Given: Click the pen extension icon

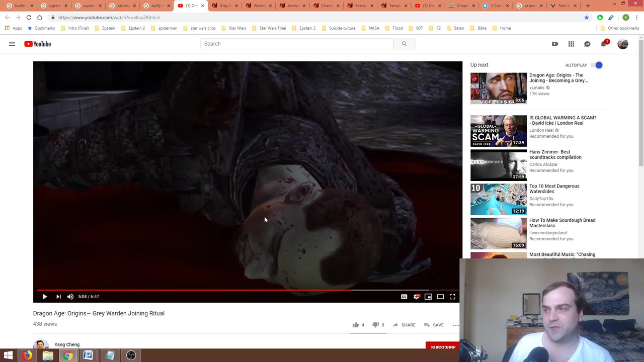Looking at the screenshot, I should point(611,17).
